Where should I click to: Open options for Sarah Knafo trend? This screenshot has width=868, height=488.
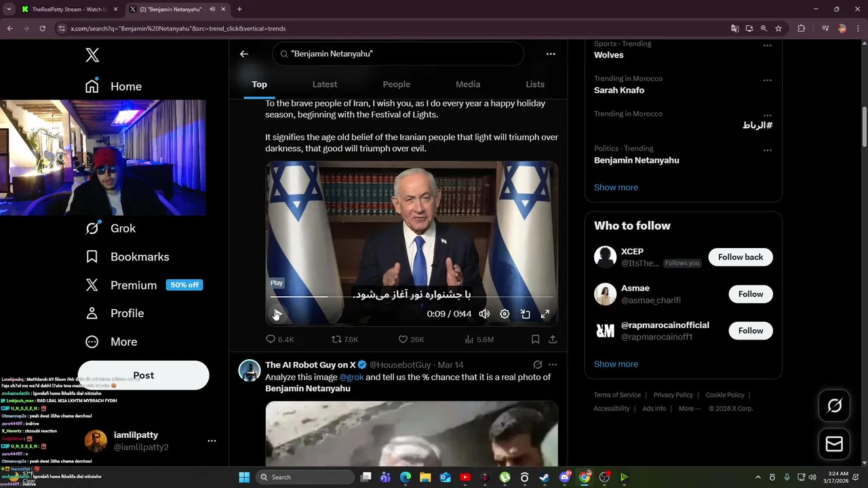[x=767, y=80]
